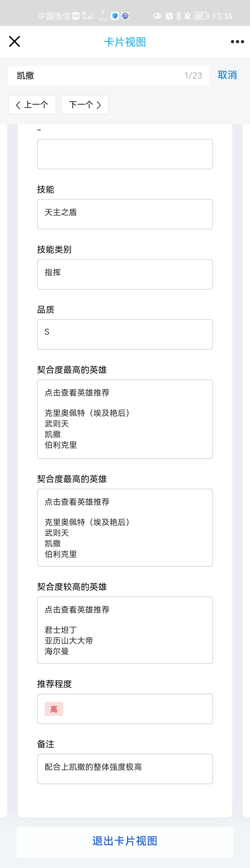Tap the battery indicator in status bar
Image resolution: width=250 pixels, height=868 pixels.
click(201, 16)
